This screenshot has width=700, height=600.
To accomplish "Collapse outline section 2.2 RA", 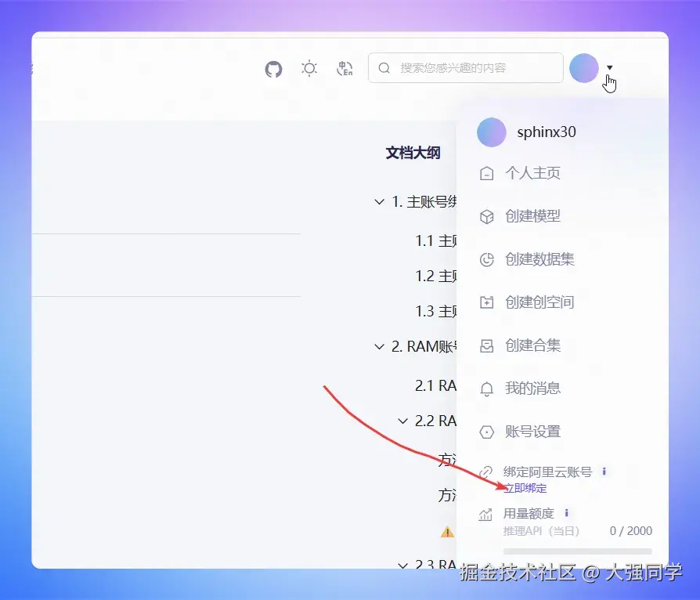I will click(x=402, y=421).
